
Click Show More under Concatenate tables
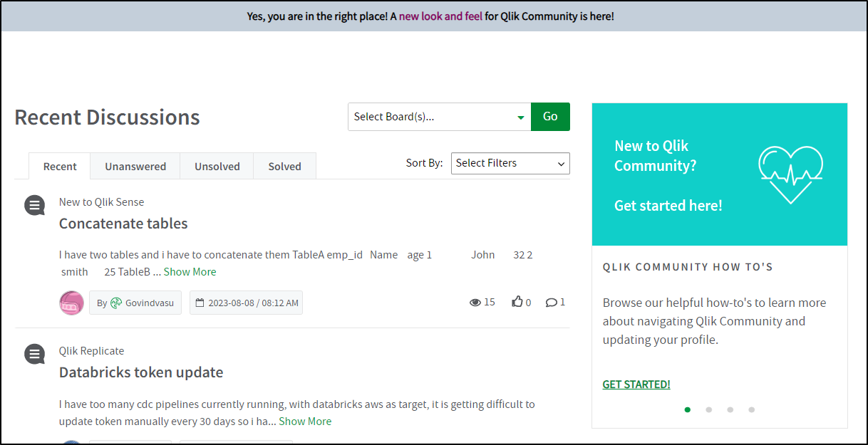click(190, 272)
